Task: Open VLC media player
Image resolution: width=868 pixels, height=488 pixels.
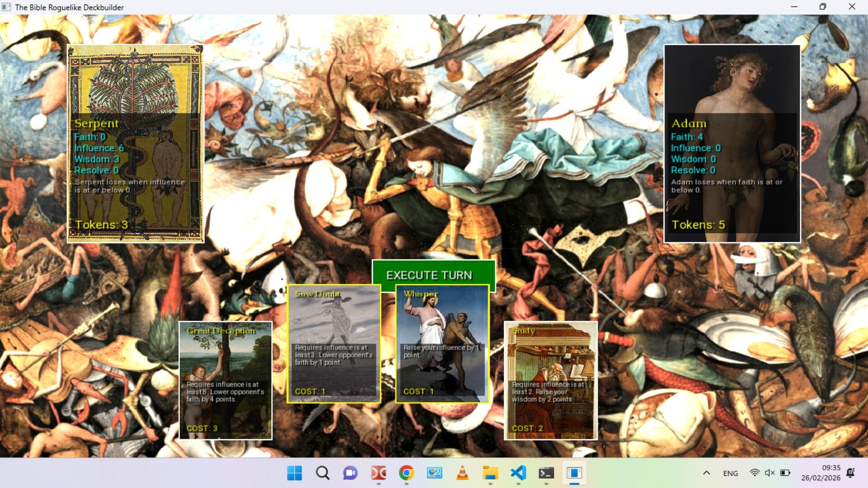Action: click(462, 474)
